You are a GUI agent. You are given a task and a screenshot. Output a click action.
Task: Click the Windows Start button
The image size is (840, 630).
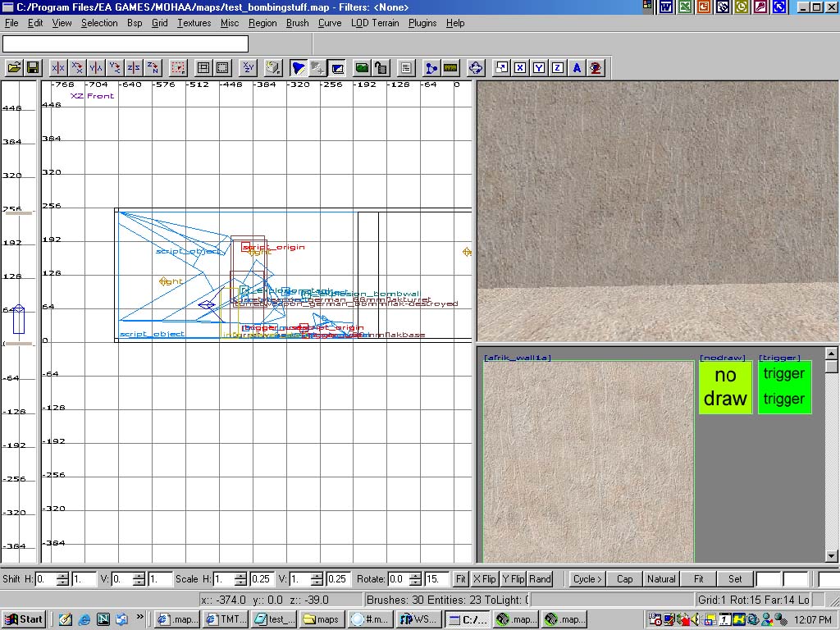25,619
